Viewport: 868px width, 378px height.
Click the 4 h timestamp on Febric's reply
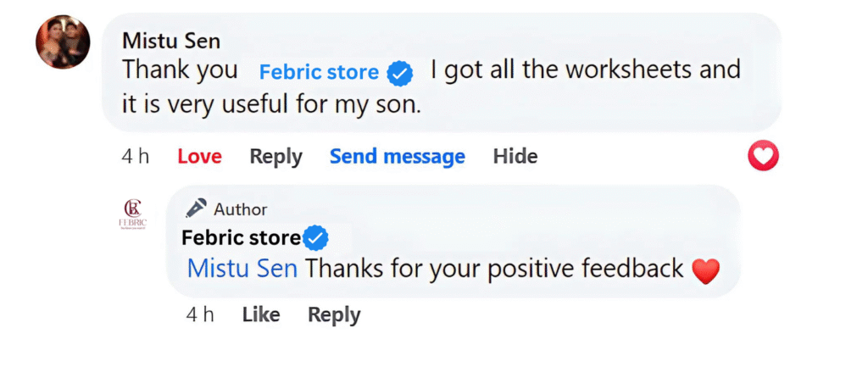[200, 314]
